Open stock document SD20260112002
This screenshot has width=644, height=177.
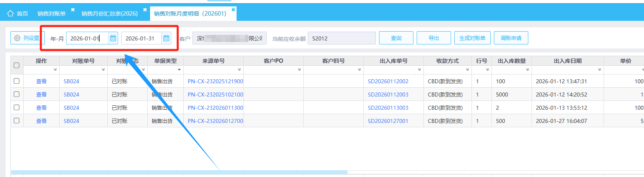point(388,81)
